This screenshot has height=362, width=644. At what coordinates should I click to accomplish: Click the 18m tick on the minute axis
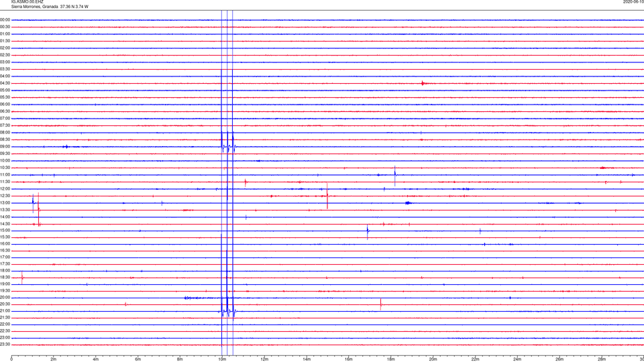click(x=391, y=359)
